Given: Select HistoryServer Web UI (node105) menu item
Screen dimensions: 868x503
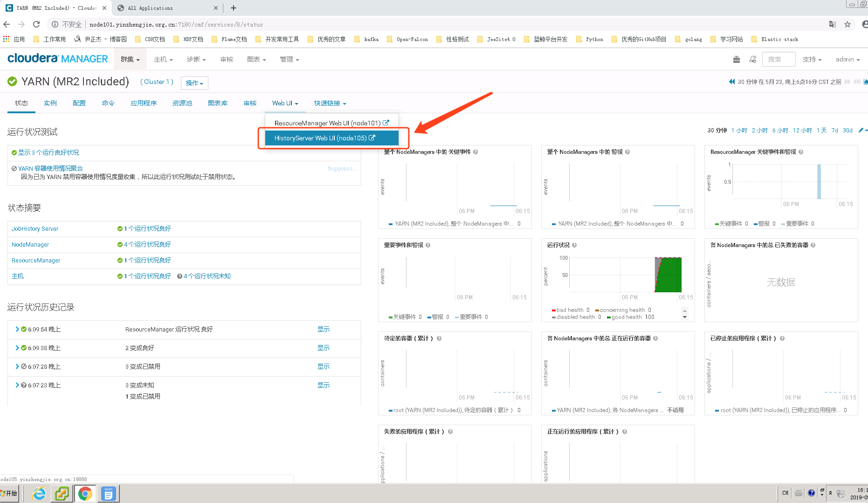Looking at the screenshot, I should click(332, 138).
